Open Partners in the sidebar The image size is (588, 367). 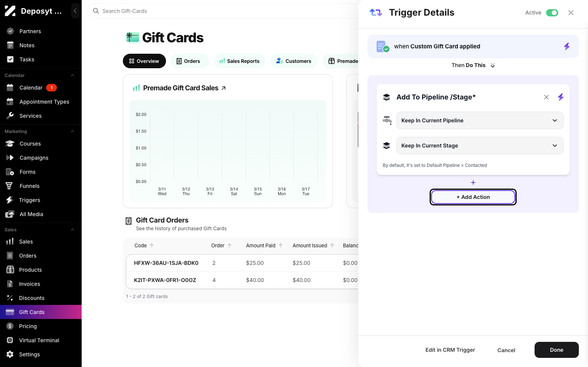pos(30,31)
